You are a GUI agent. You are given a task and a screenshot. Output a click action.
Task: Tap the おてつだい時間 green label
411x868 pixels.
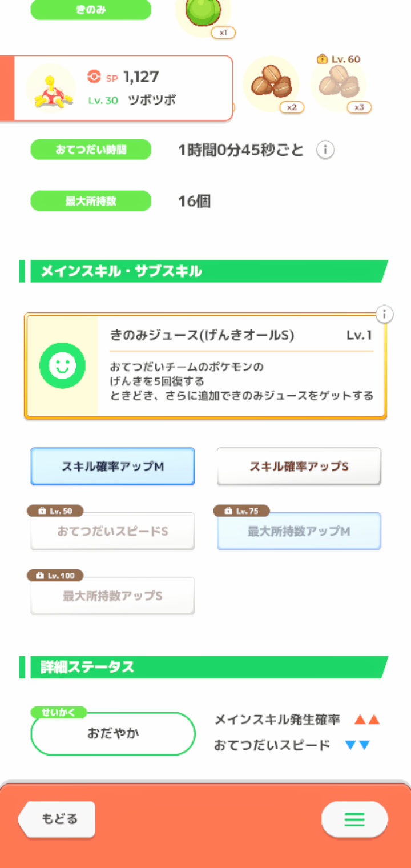click(91, 150)
